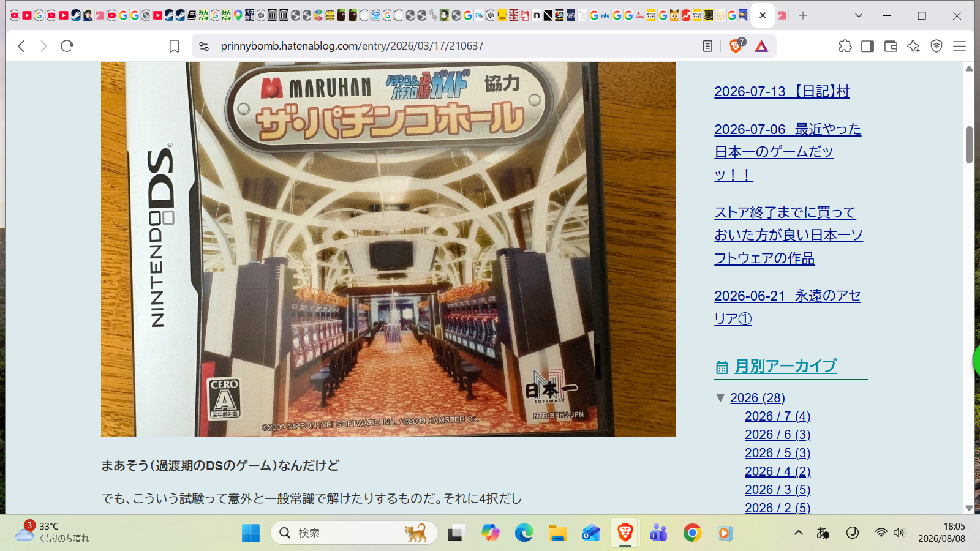
Task: Open 2026-07-06 最近やった日本一のゲーム post
Action: (x=788, y=152)
